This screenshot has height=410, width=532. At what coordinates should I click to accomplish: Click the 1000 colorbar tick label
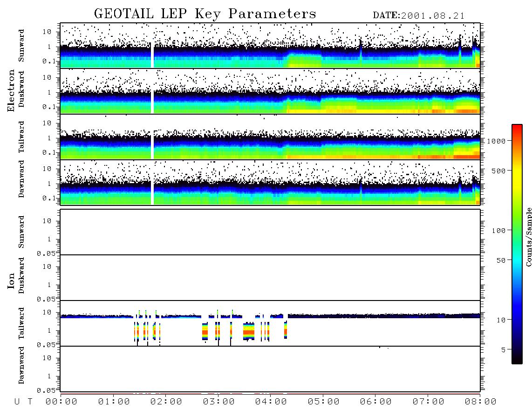point(497,141)
